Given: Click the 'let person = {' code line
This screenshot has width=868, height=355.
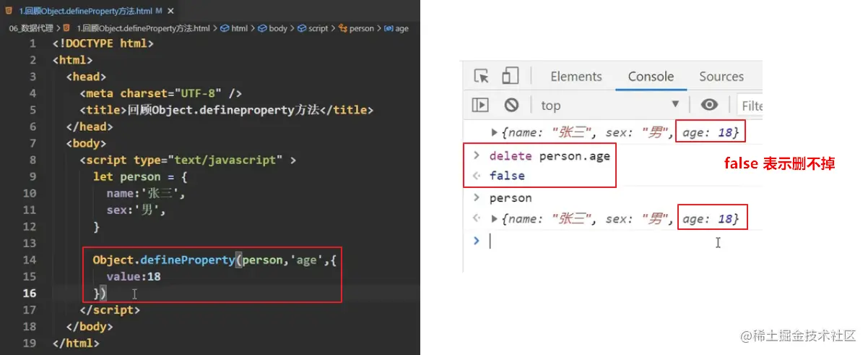Looking at the screenshot, I should click(x=140, y=176).
